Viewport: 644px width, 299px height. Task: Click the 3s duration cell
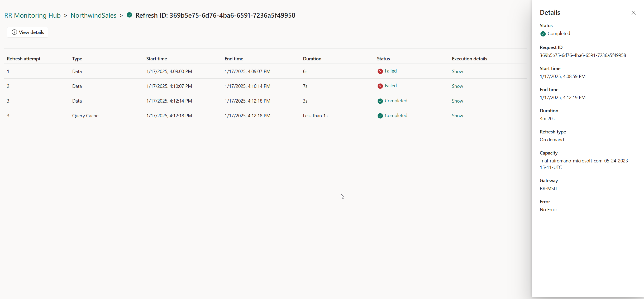click(305, 101)
